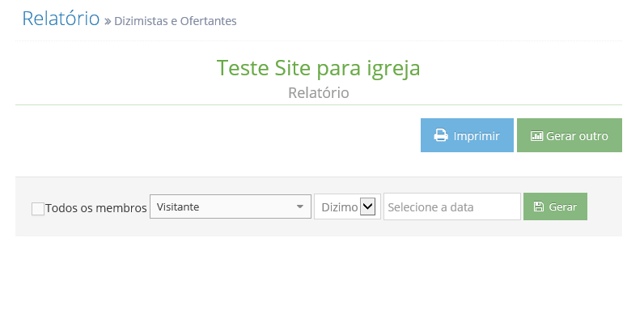The image size is (644, 315).
Task: Click the Teste Site para igreja title
Action: pos(318,68)
